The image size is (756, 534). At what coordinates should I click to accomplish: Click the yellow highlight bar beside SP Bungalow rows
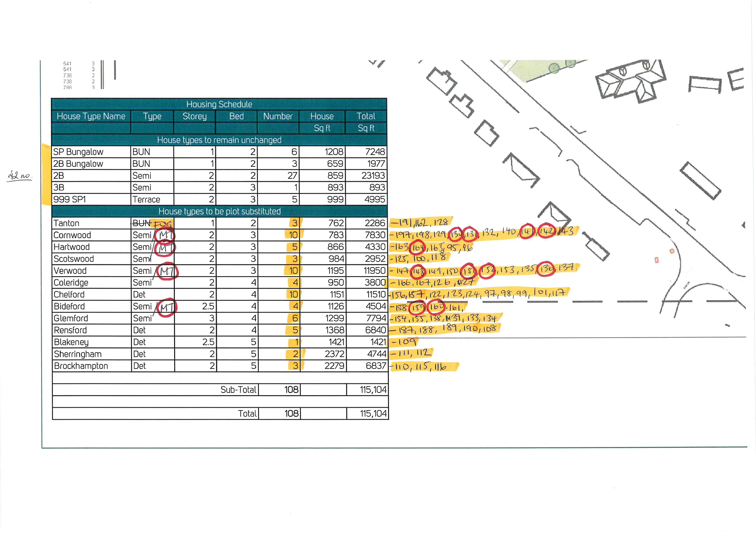coord(46,174)
